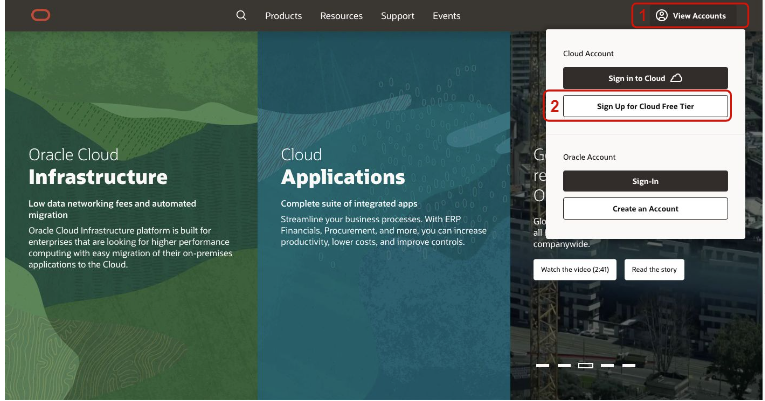The height and width of the screenshot is (401, 765).
Task: Click the View Accounts button
Action: [691, 16]
